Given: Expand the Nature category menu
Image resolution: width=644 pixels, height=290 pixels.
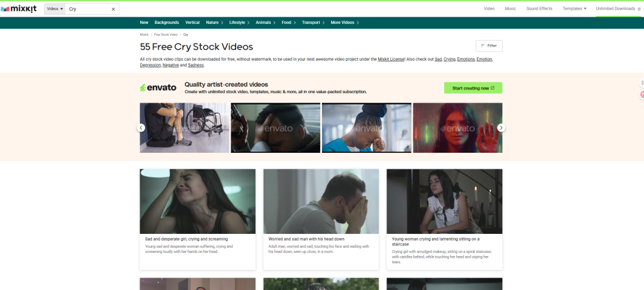Looking at the screenshot, I should point(214,23).
